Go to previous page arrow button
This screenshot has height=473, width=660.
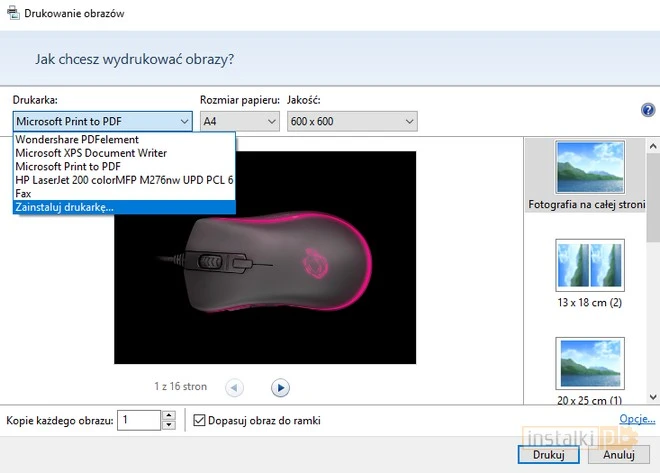(234, 387)
